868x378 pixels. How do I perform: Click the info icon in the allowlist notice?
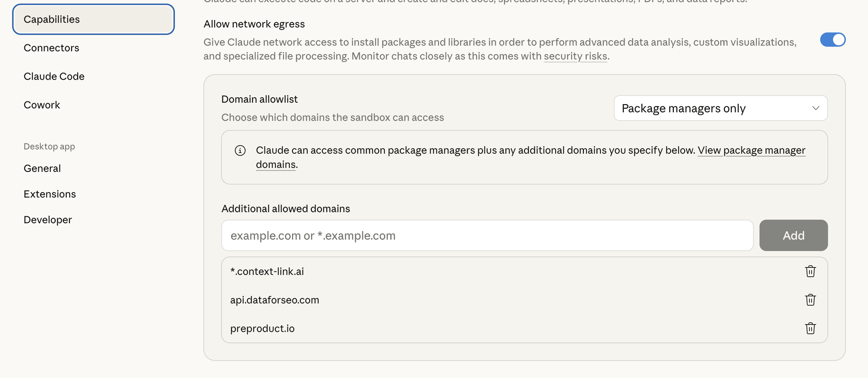point(240,150)
